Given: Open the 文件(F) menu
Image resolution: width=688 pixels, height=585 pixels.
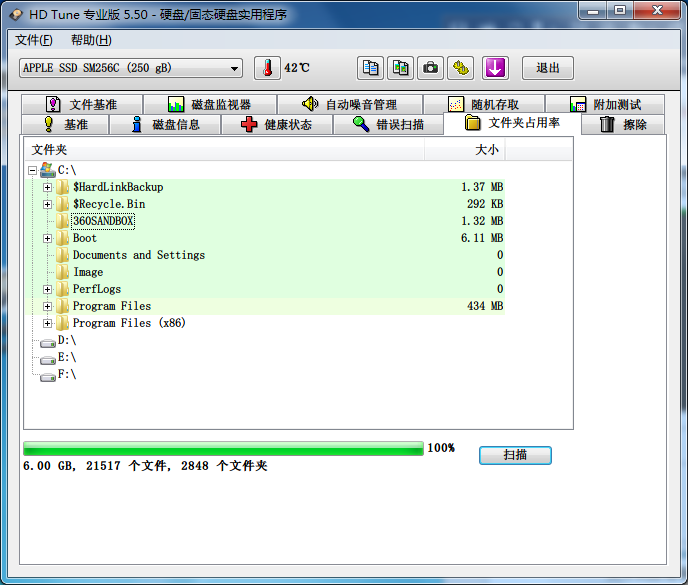Looking at the screenshot, I should 34,40.
